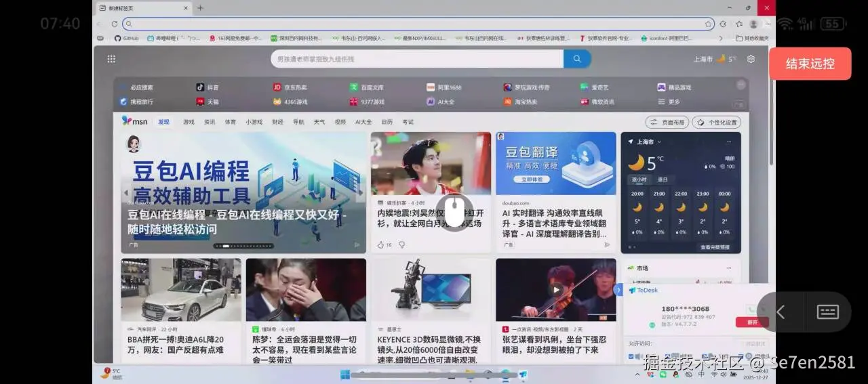Open the 奥迪A6L article thumbnail
The width and height of the screenshot is (868, 384).
[181, 290]
